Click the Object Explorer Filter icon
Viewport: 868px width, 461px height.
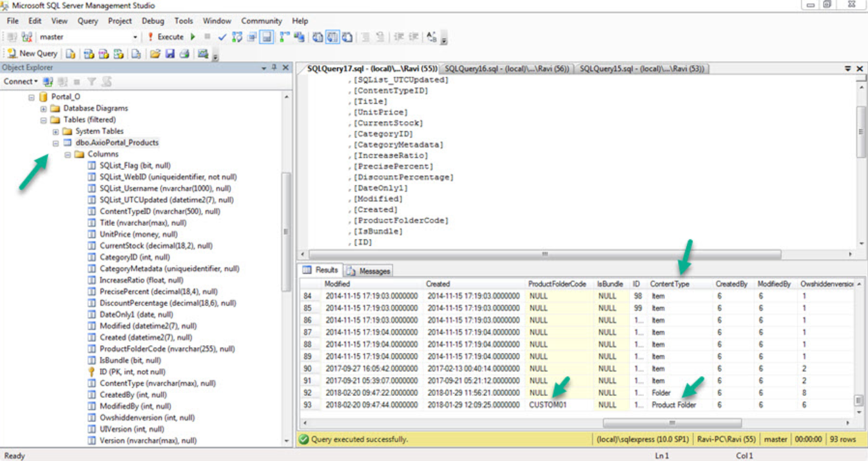coord(92,82)
